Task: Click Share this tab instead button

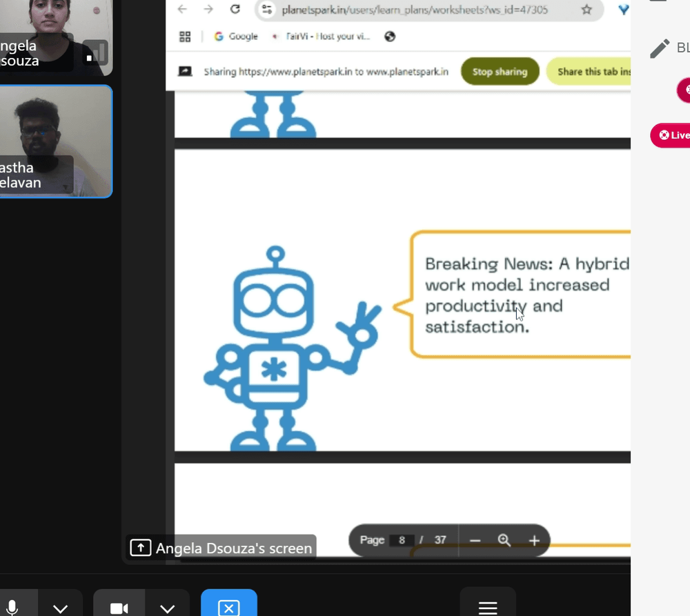Action: (x=589, y=72)
